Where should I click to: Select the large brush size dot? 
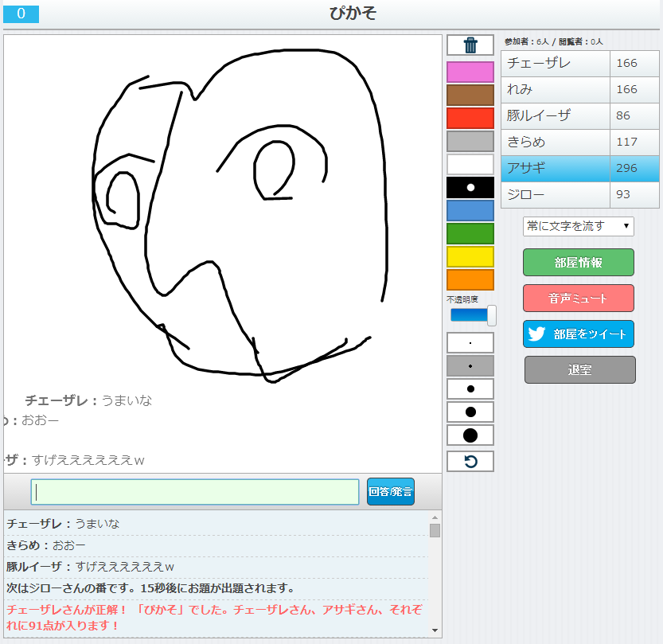click(470, 412)
